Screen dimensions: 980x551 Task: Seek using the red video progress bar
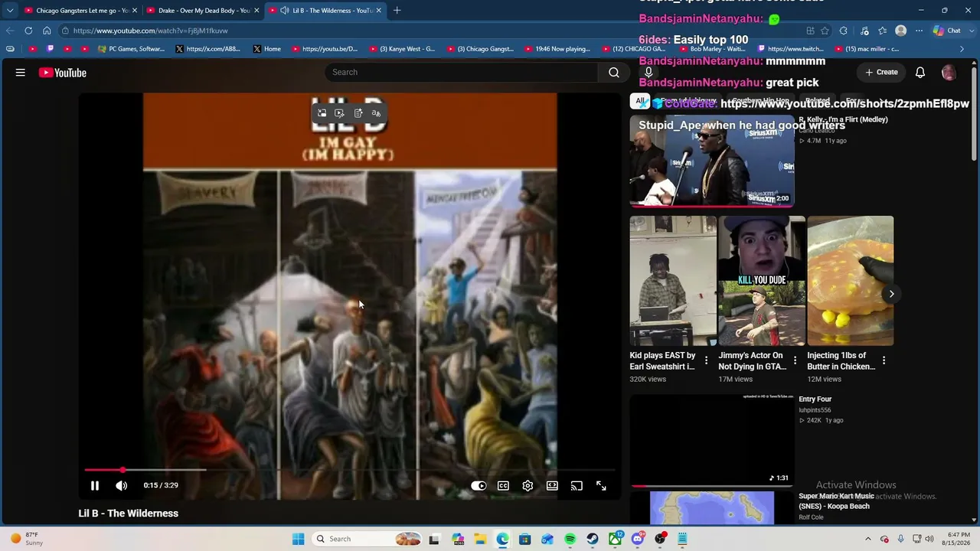349,470
